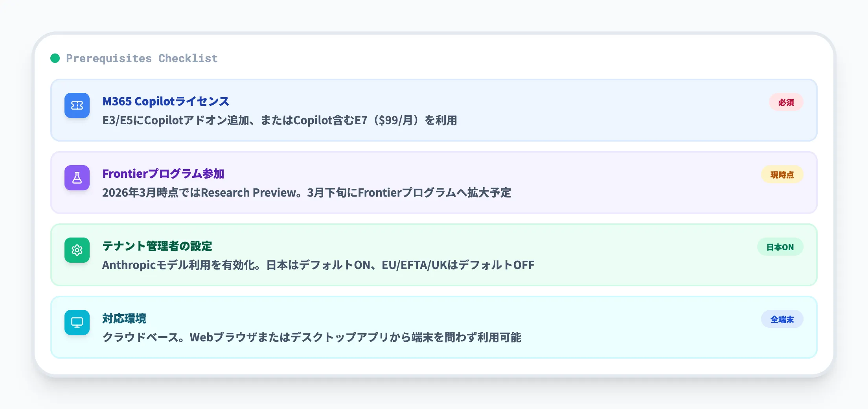Click the display icon in the cyan card
The width and height of the screenshot is (868, 409).
click(x=77, y=322)
